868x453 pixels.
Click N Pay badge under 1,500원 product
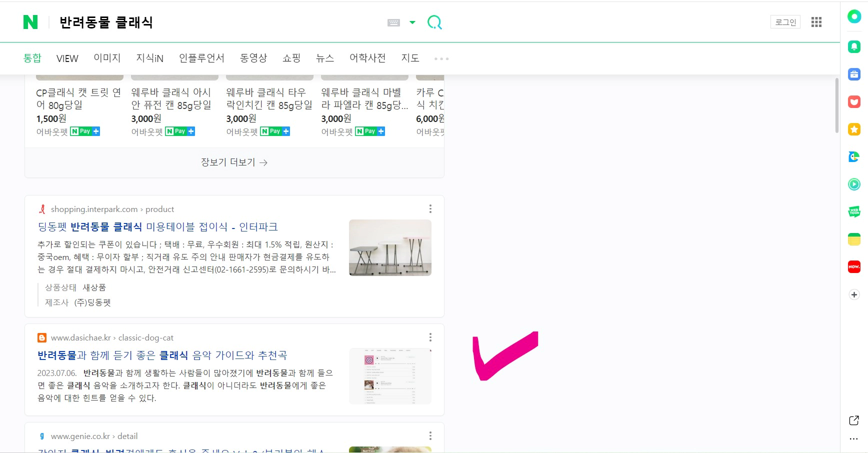pyautogui.click(x=85, y=131)
